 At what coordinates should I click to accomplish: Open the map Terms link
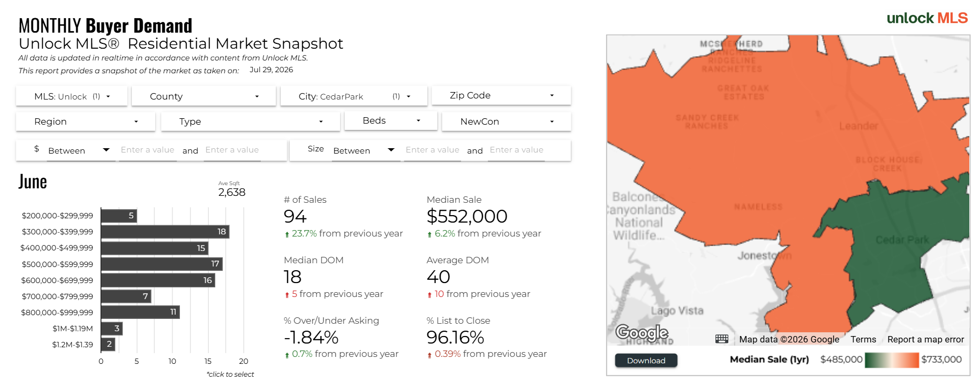pyautogui.click(x=863, y=339)
